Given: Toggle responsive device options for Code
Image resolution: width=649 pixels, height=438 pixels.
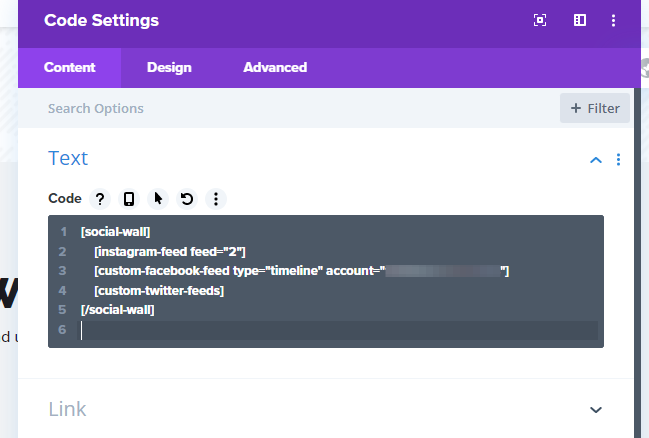Looking at the screenshot, I should (x=129, y=199).
